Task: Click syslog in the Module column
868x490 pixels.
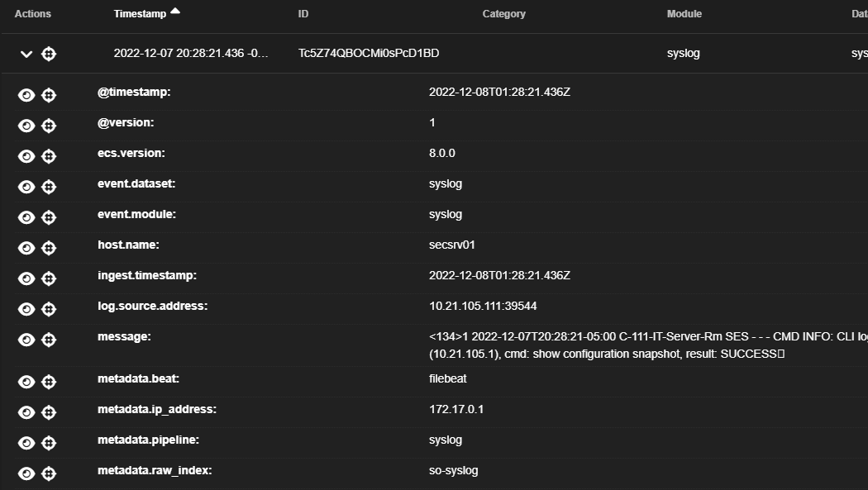Action: [x=683, y=53]
